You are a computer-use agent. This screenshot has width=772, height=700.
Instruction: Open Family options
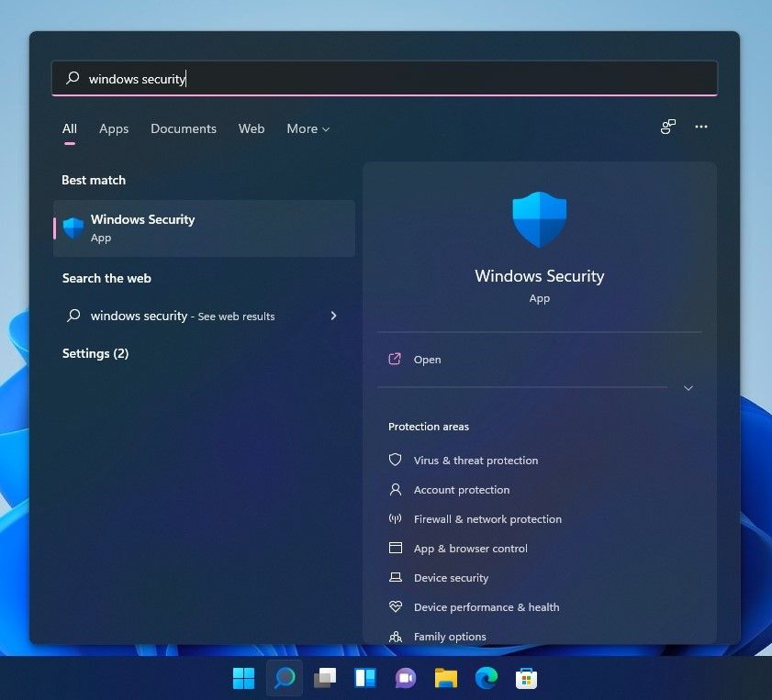pos(450,636)
